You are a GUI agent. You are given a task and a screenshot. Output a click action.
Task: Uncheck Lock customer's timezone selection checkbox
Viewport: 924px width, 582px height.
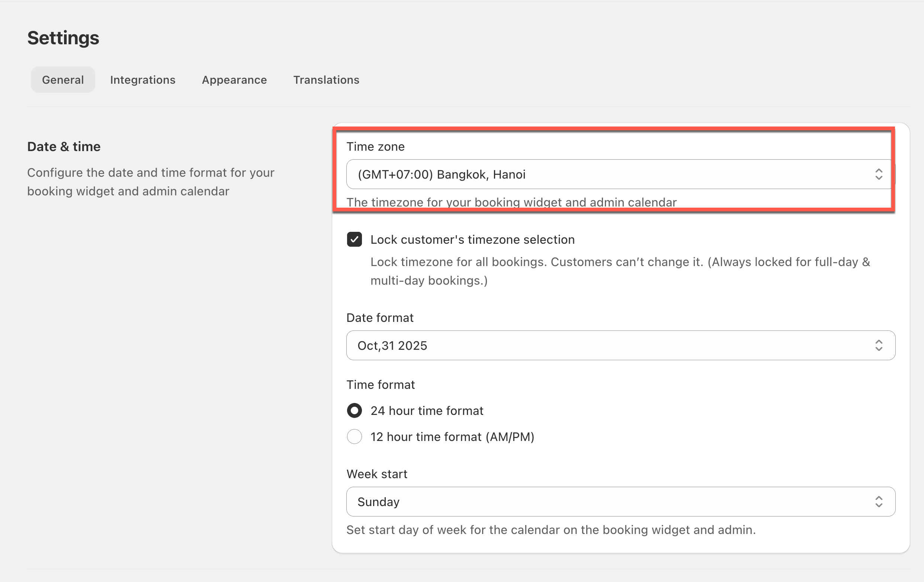(x=354, y=240)
